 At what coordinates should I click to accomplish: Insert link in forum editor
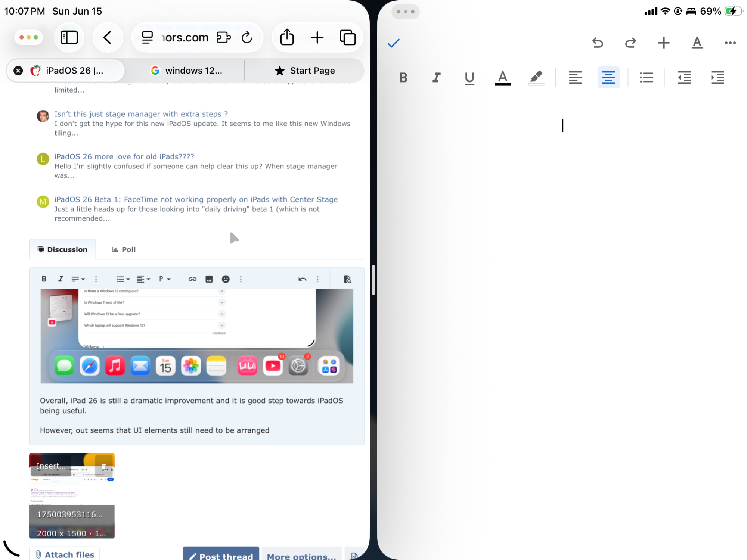click(x=192, y=279)
